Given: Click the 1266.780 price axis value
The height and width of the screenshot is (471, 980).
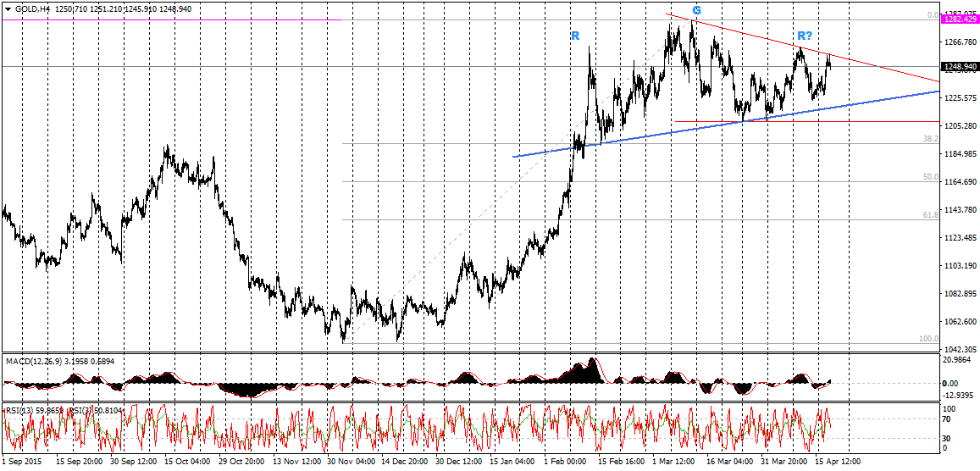Looking at the screenshot, I should tap(959, 42).
